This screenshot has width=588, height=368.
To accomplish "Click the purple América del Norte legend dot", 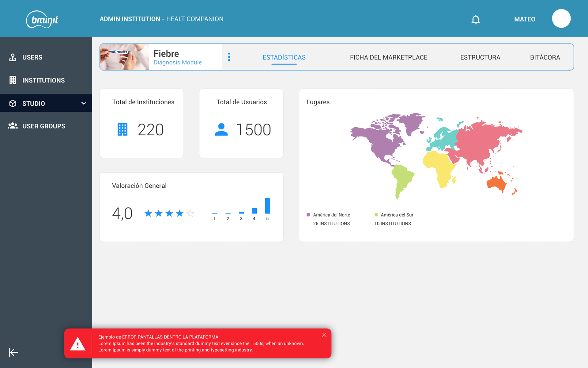I will pyautogui.click(x=308, y=215).
